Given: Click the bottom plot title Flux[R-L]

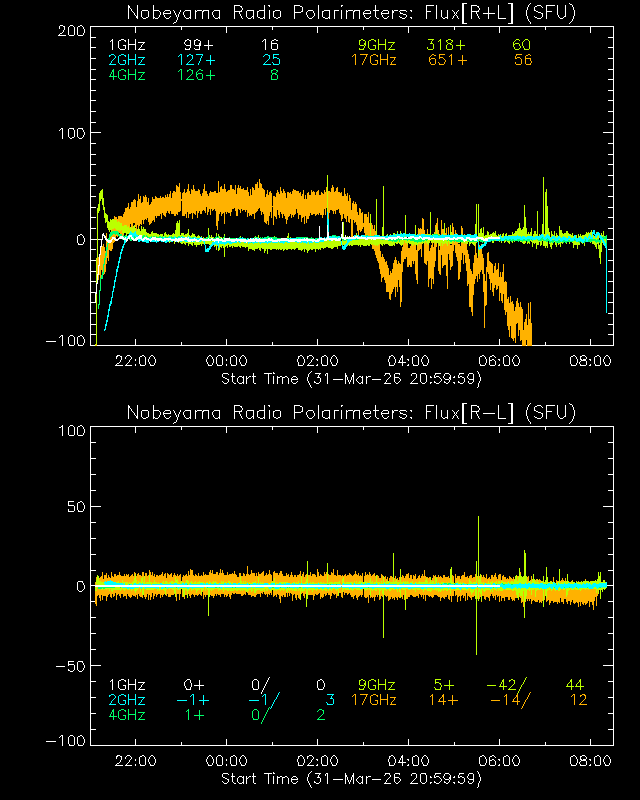Looking at the screenshot, I should [x=351, y=413].
